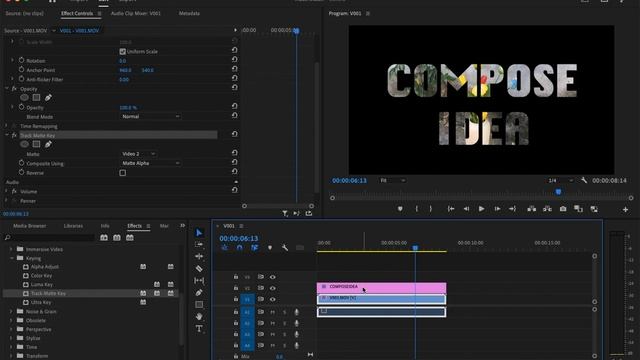The width and height of the screenshot is (640, 360).
Task: Select the Hand tool
Action: click(x=199, y=316)
